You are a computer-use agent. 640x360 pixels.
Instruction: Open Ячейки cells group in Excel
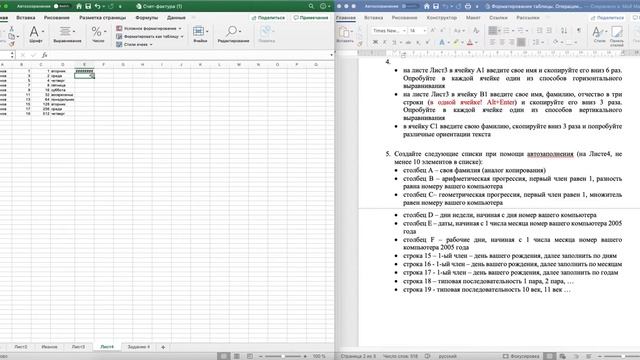pos(200,35)
